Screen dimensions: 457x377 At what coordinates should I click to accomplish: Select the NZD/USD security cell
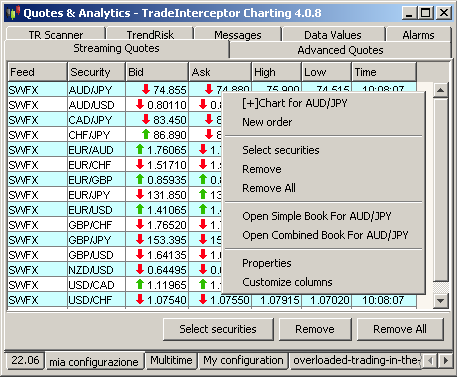96,270
